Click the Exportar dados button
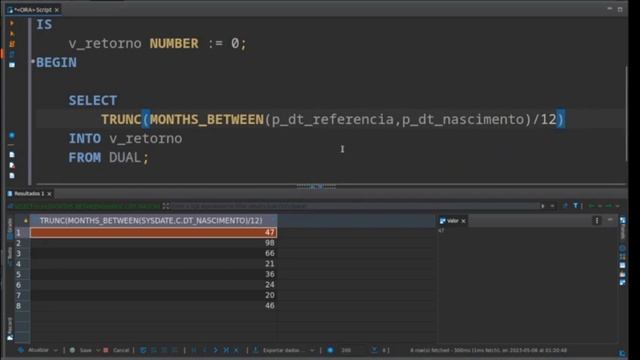This screenshot has height=360, width=640. click(279, 350)
